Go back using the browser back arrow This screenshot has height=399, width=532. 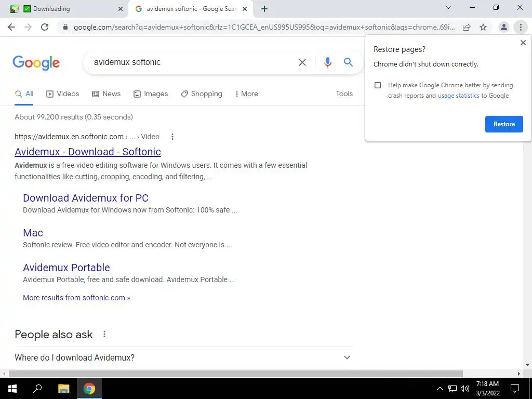coord(11,27)
